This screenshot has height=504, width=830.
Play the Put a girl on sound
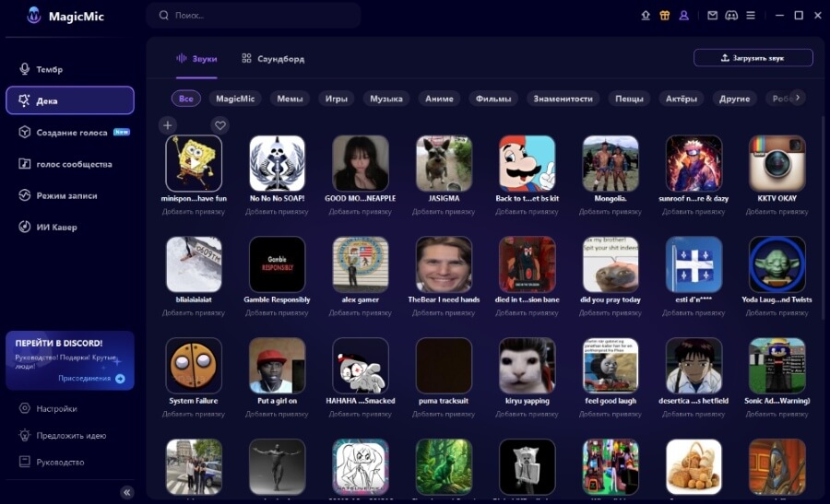277,366
